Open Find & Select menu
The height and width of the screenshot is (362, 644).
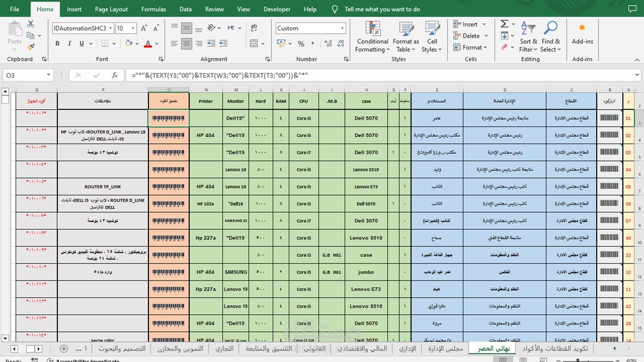click(550, 36)
